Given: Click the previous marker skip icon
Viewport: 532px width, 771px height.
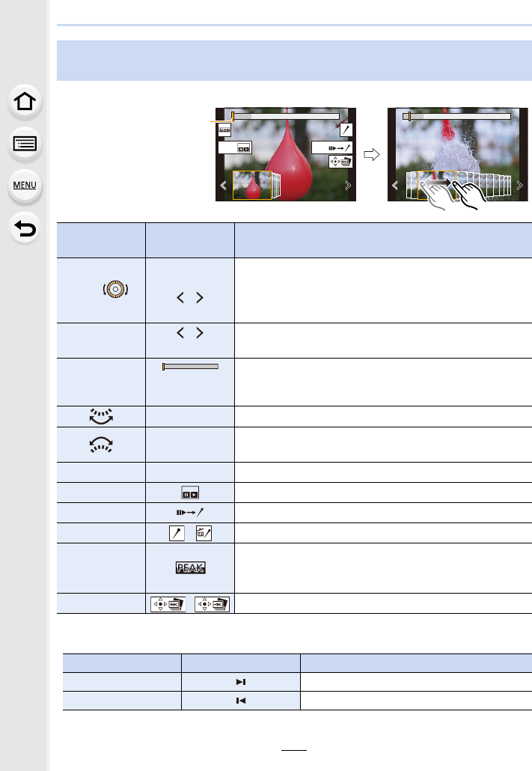Looking at the screenshot, I should pyautogui.click(x=241, y=701).
